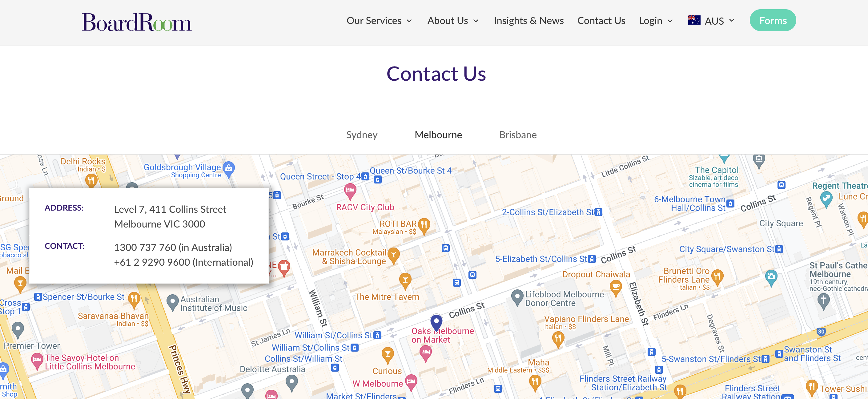The height and width of the screenshot is (399, 868).
Task: Click the Saravanaa Bhavan restaurant pin
Action: point(134,300)
